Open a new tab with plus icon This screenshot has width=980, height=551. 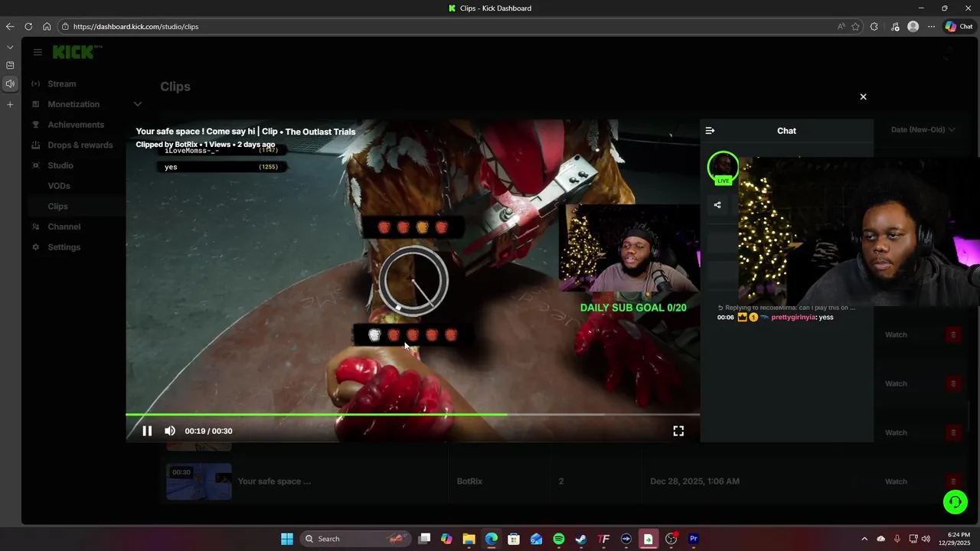10,104
